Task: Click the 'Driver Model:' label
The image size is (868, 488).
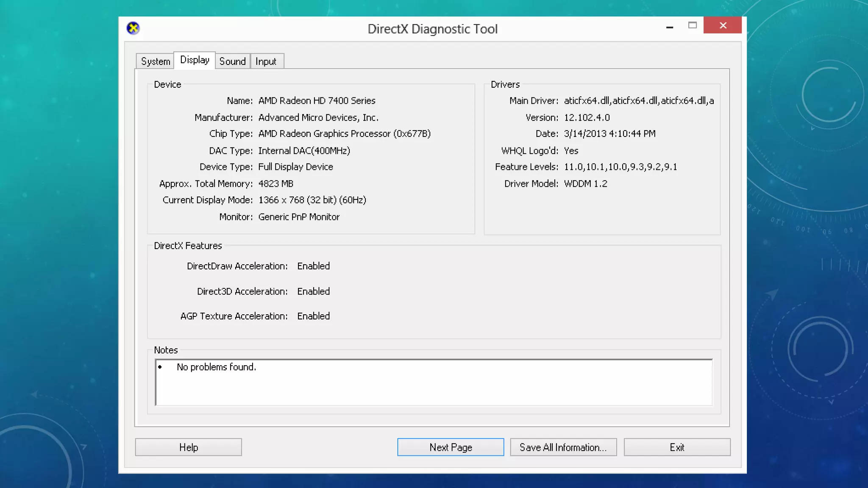Action: coord(531,184)
